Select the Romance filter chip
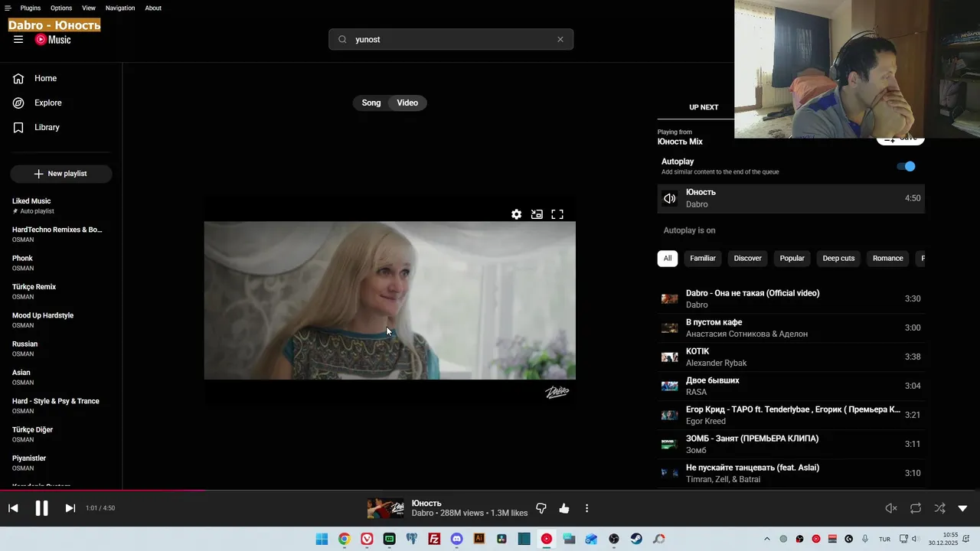980x551 pixels. tap(888, 258)
